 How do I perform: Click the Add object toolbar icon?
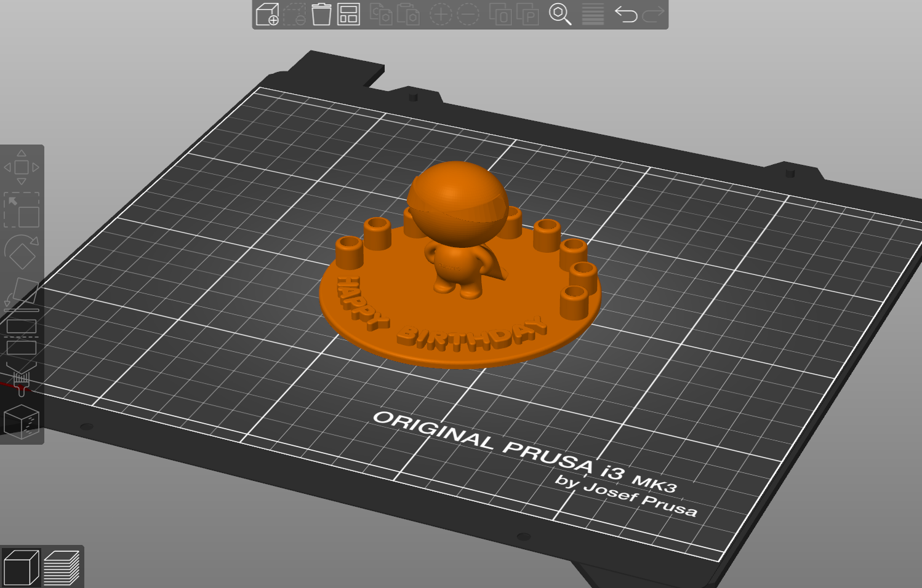tap(267, 14)
